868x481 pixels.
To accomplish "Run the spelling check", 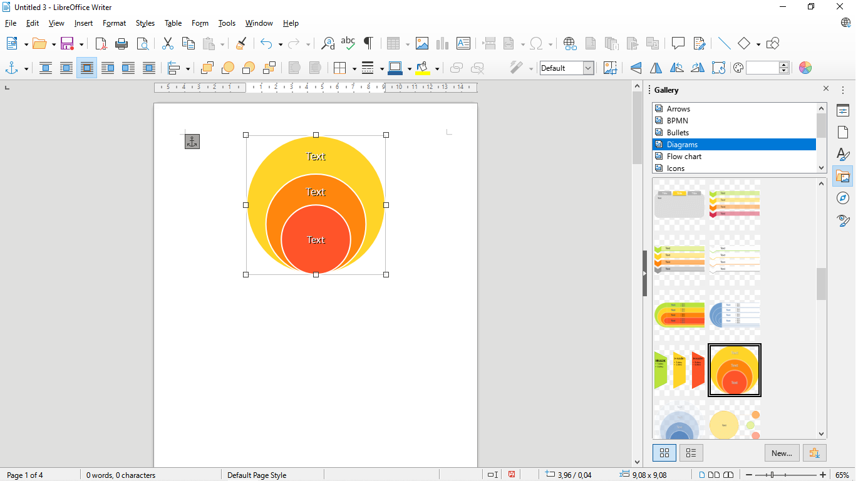I will pos(348,43).
